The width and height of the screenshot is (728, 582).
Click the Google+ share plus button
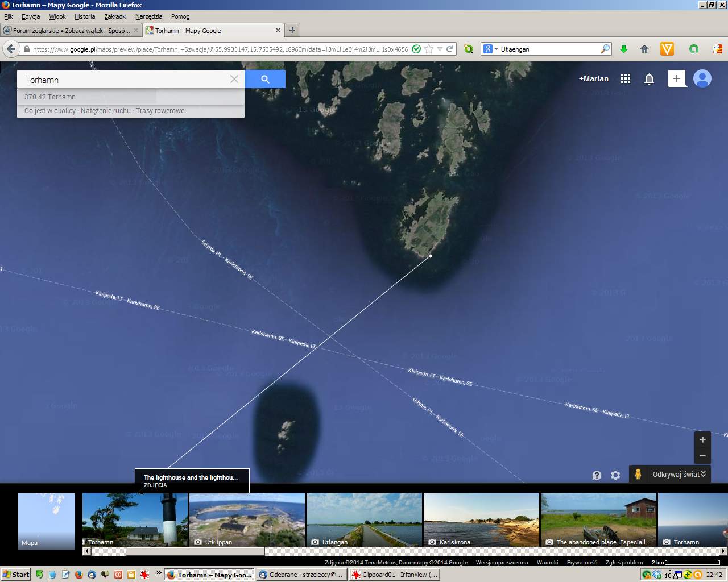tap(677, 78)
